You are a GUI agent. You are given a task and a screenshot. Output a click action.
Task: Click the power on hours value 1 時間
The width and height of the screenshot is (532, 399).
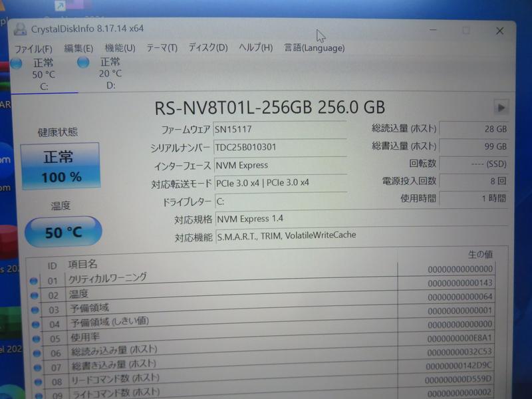pos(474,198)
